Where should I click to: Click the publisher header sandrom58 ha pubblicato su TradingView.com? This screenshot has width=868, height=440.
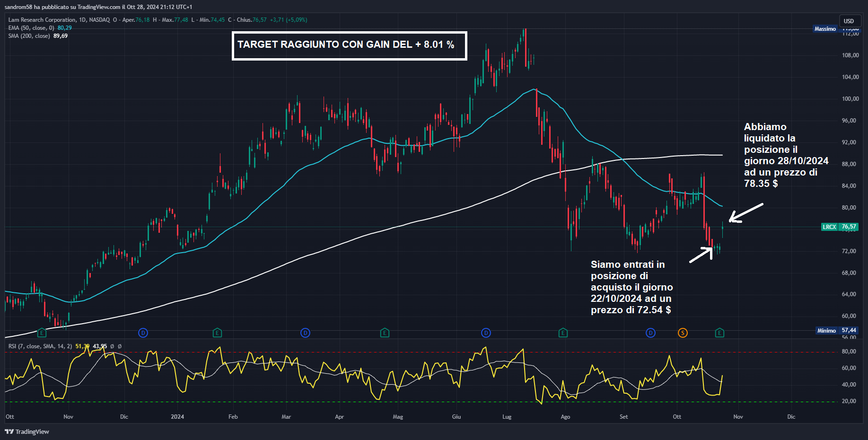tap(98, 7)
